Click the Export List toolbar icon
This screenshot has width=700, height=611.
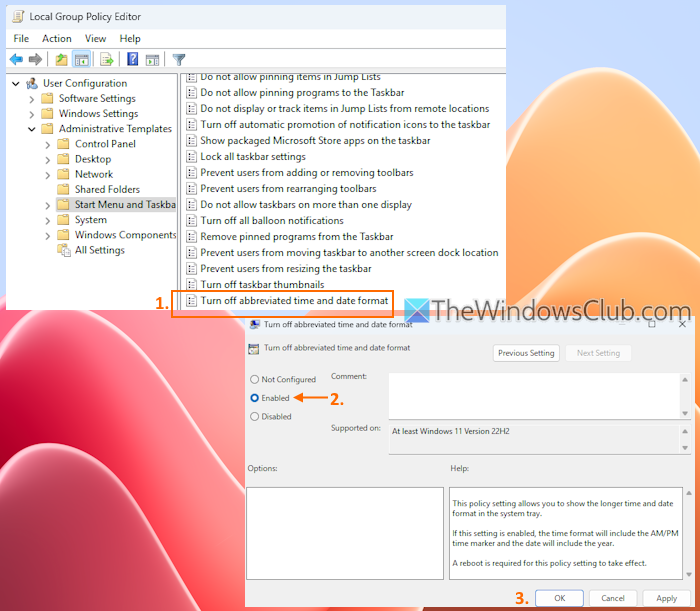106,60
